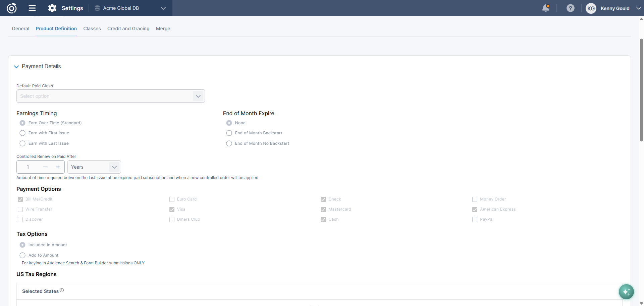This screenshot has width=644, height=306.
Task: Open the Kenny Gould user menu chevron
Action: click(x=638, y=8)
